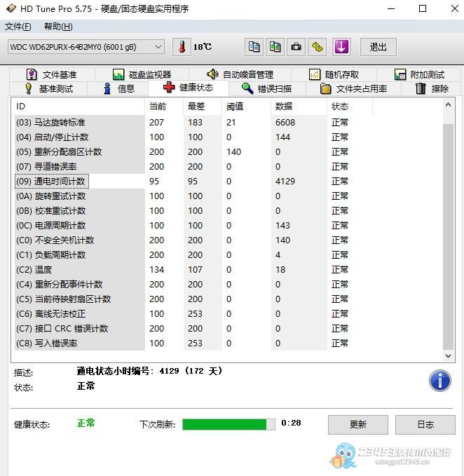Screen dimensions: 464x476
Task: Click the copy text to clipboard icon
Action: pyautogui.click(x=254, y=47)
